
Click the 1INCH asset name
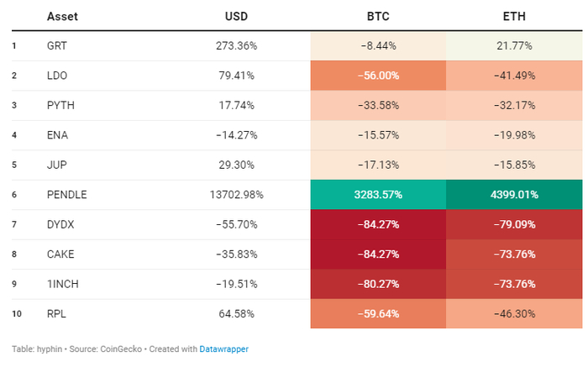[63, 284]
